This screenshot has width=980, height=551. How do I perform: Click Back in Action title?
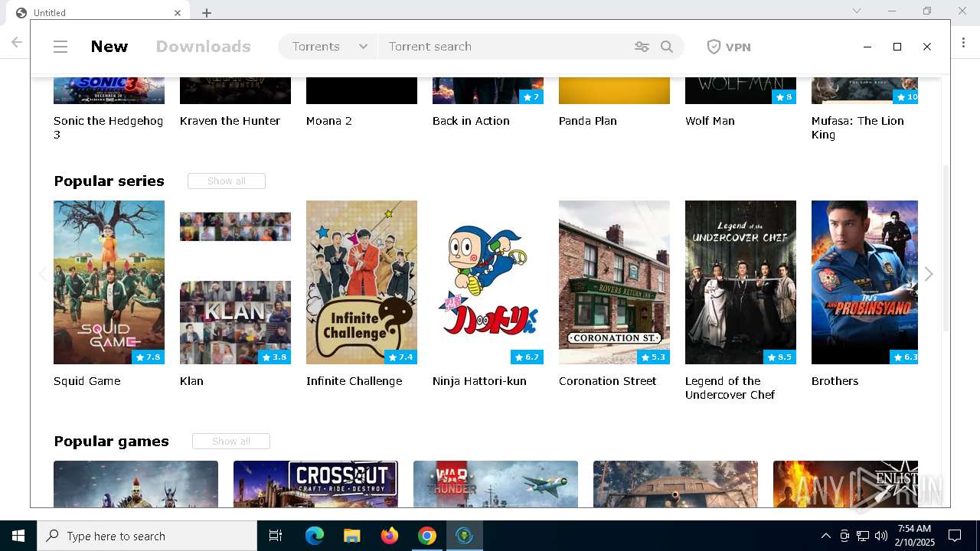tap(471, 121)
